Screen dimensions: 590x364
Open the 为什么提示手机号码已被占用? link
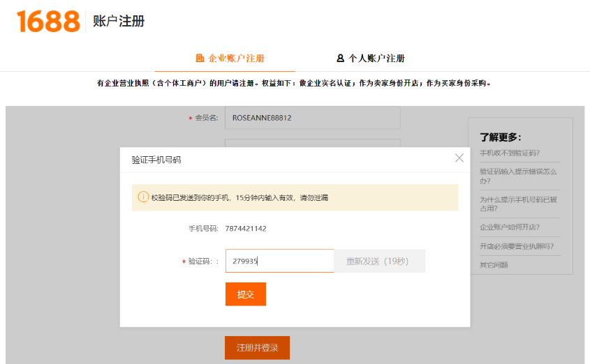(x=518, y=204)
